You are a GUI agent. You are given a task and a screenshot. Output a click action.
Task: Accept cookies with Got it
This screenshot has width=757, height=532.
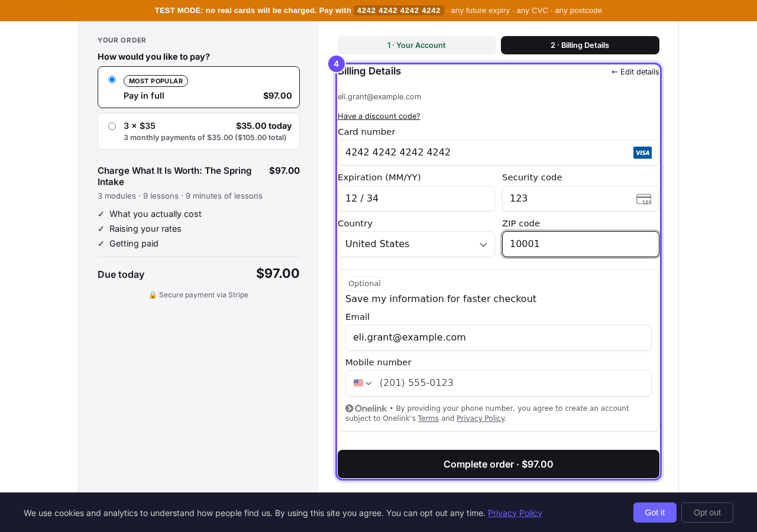655,512
